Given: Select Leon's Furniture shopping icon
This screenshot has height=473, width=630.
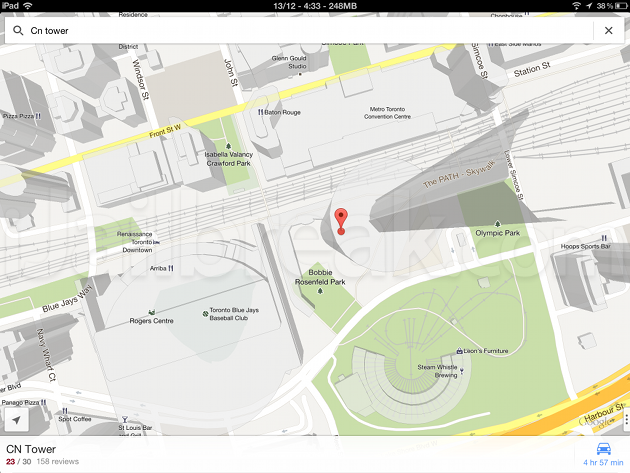Looking at the screenshot, I should pyautogui.click(x=459, y=351).
